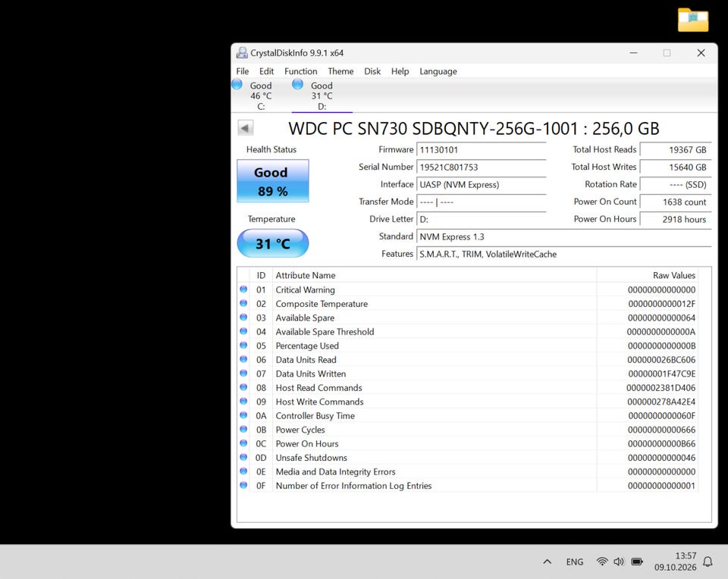
Task: Open the Language menu
Action: pyautogui.click(x=438, y=71)
